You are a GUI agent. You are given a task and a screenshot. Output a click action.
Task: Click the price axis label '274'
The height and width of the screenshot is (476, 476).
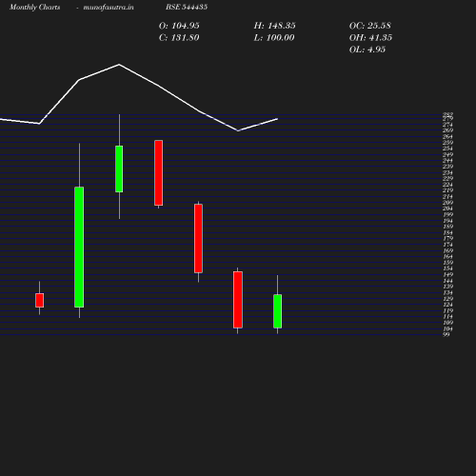tap(447, 125)
